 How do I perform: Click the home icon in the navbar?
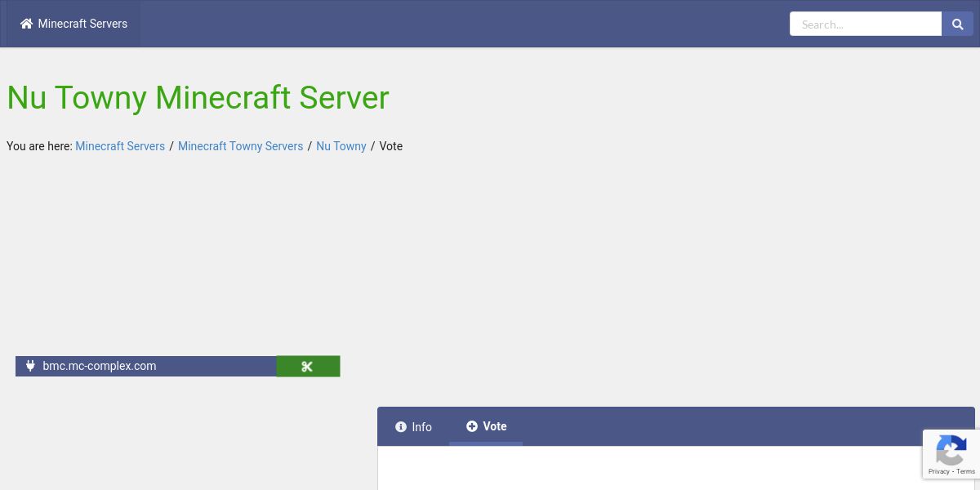click(27, 24)
